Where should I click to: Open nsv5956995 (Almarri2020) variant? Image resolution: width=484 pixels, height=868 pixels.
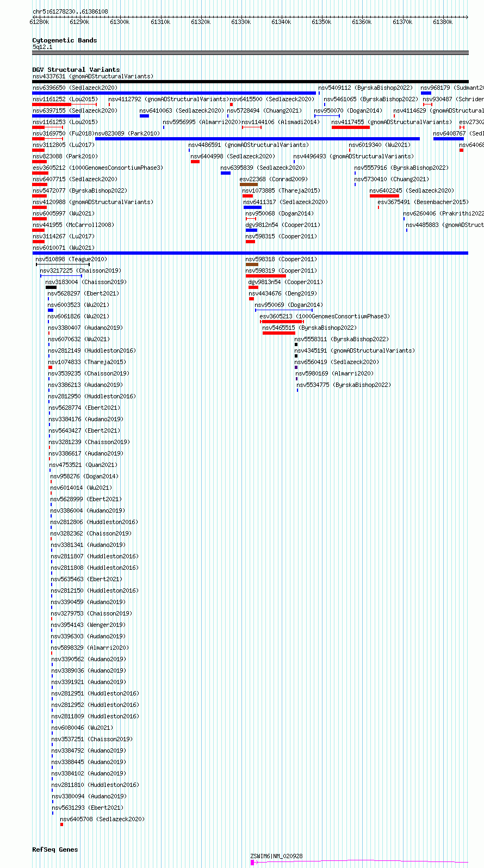202,122
